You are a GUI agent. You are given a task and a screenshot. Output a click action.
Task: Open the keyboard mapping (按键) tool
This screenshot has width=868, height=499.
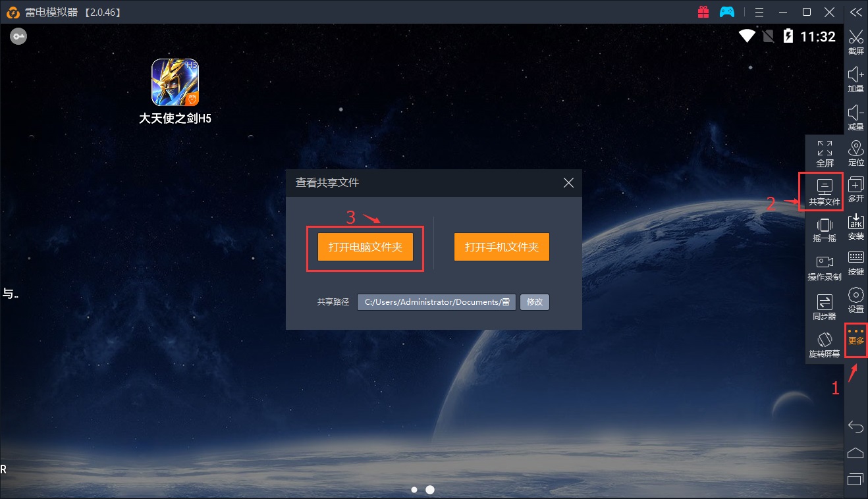tap(855, 262)
